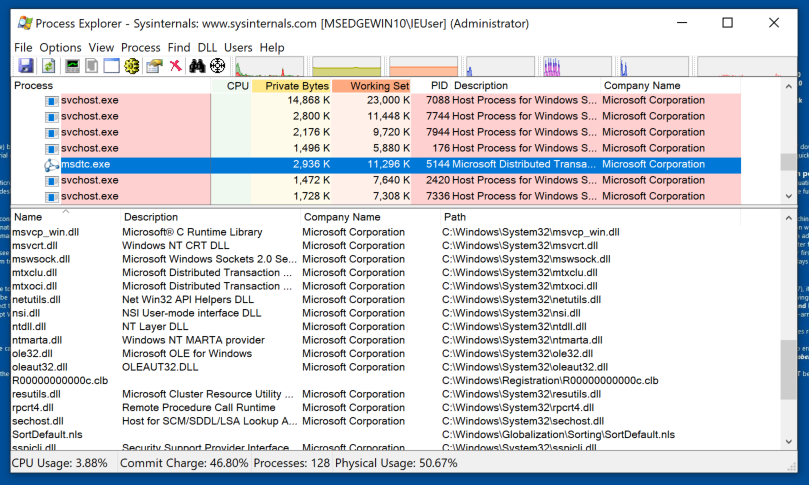The height and width of the screenshot is (485, 809).
Task: Open the Properties toolbar icon
Action: 154,66
